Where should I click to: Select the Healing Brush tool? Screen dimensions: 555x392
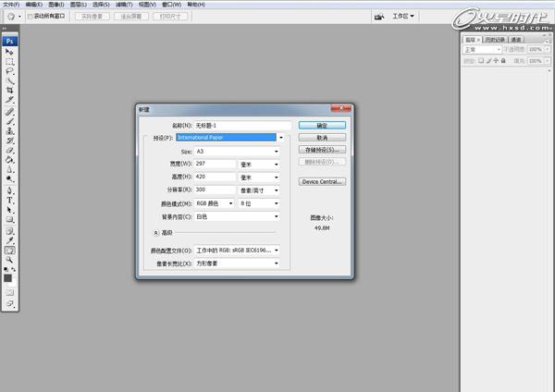pos(9,112)
